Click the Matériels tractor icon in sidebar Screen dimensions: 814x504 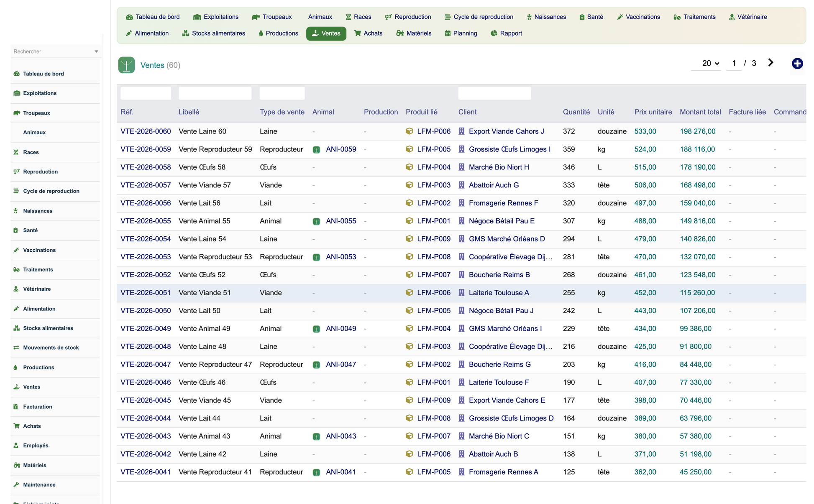pyautogui.click(x=16, y=465)
